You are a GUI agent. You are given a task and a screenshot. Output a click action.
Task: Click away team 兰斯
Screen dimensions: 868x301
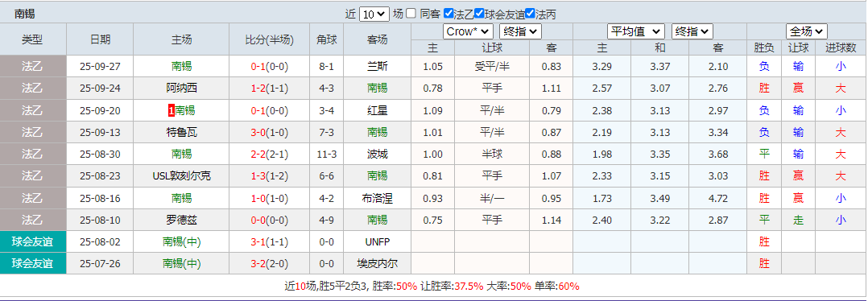[377, 67]
